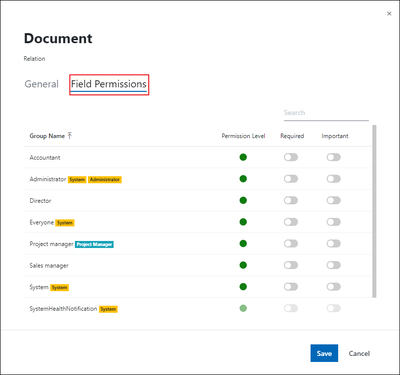Click the Save button

(324, 353)
